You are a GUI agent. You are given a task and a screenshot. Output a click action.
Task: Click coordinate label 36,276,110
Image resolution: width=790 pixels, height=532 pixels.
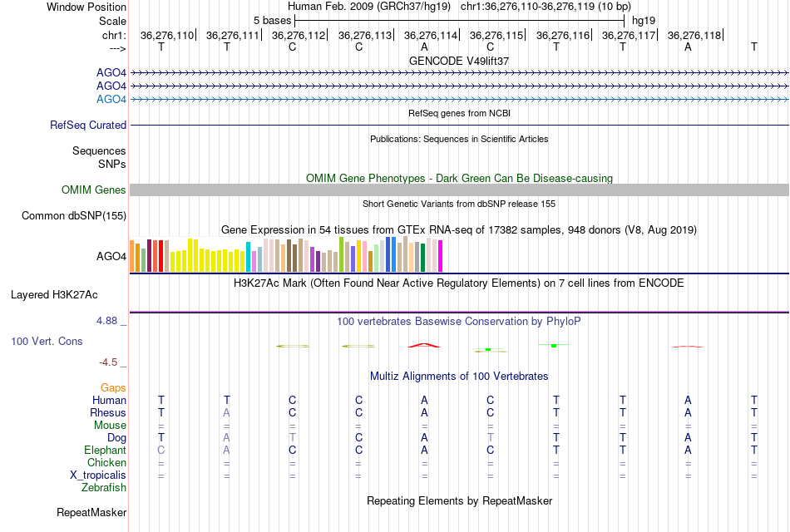click(167, 35)
